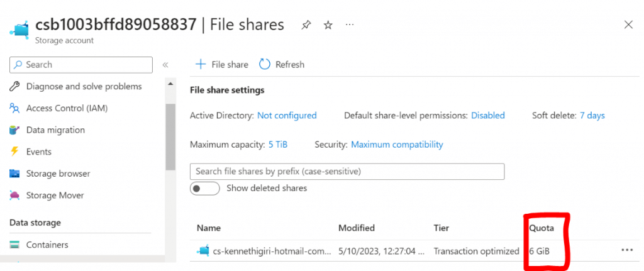Screen dimensions: 644x271
Task: Mark storage account as favorite star
Action: (328, 25)
